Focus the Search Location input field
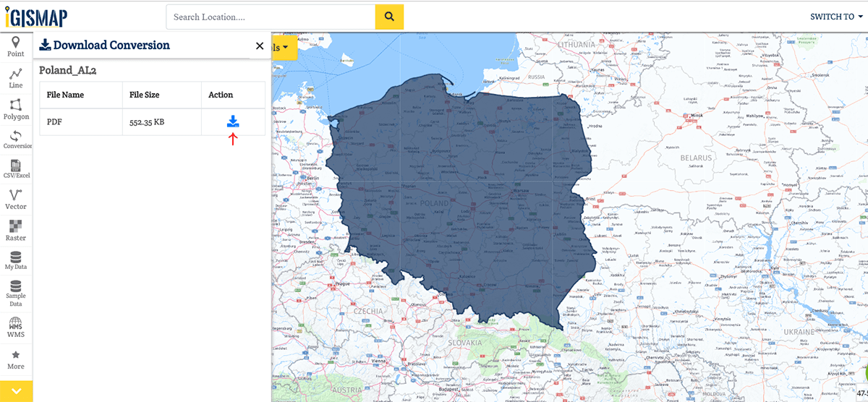This screenshot has width=868, height=402. click(x=271, y=17)
